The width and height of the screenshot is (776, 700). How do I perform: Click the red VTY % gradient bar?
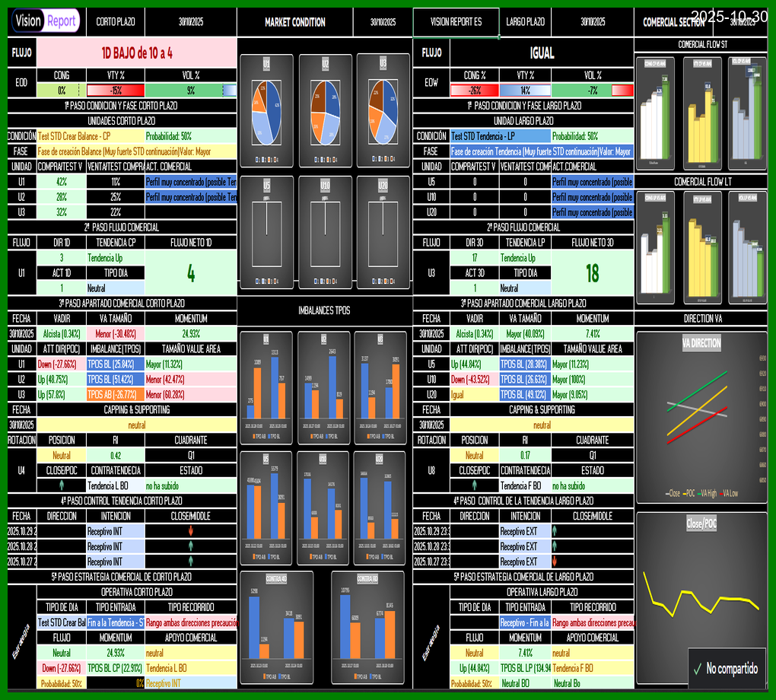[x=114, y=90]
